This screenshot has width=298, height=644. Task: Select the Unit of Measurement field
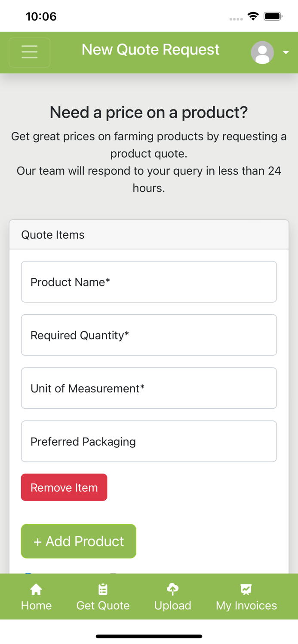pos(149,389)
